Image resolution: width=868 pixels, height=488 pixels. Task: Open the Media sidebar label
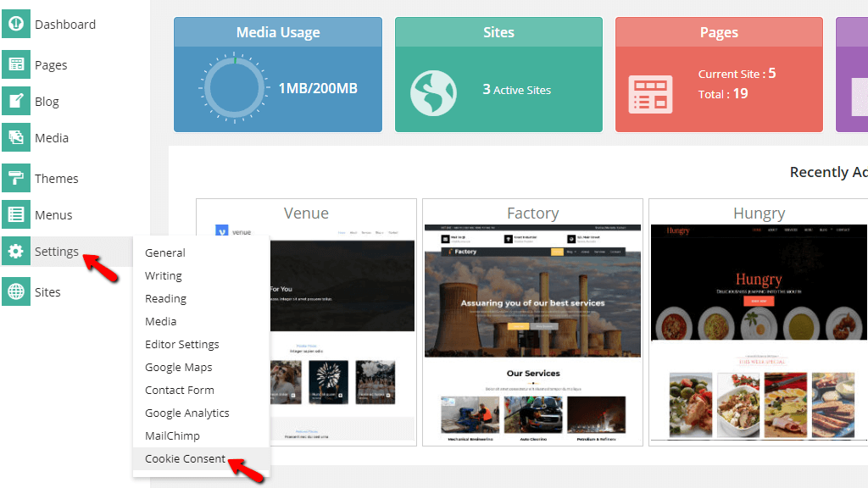click(52, 138)
